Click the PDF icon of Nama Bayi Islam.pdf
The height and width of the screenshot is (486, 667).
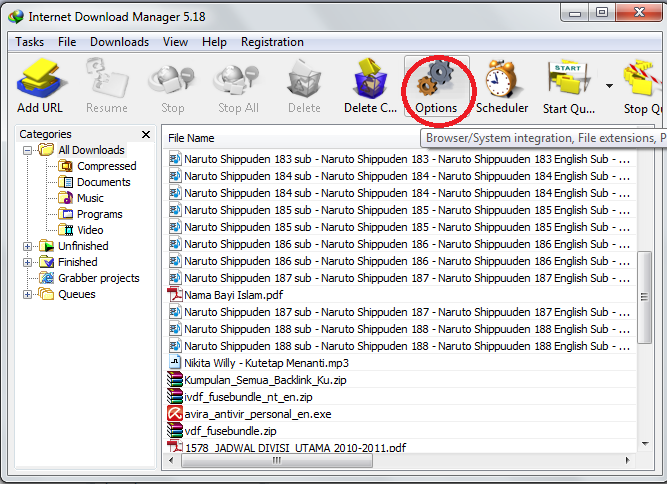tap(174, 295)
